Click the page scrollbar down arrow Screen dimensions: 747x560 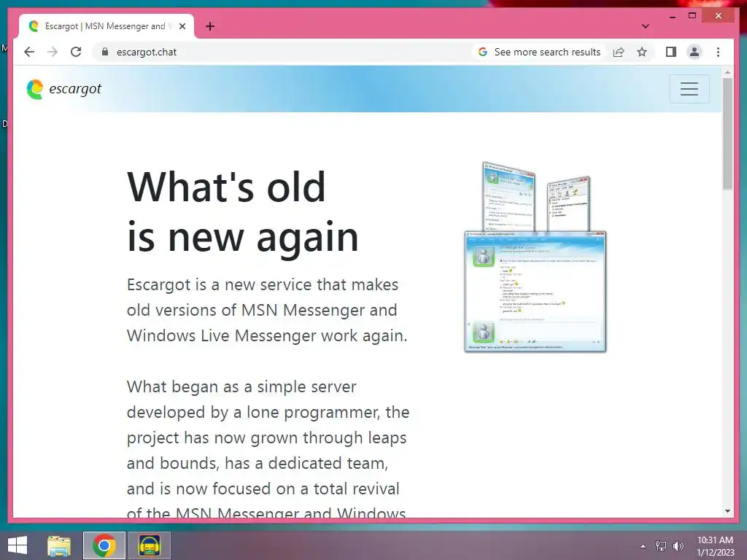(x=727, y=511)
